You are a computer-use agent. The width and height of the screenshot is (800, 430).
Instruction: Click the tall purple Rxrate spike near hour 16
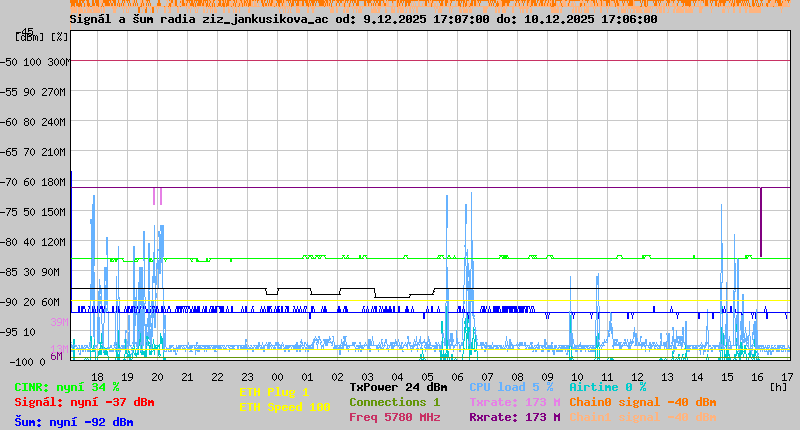pos(761,222)
